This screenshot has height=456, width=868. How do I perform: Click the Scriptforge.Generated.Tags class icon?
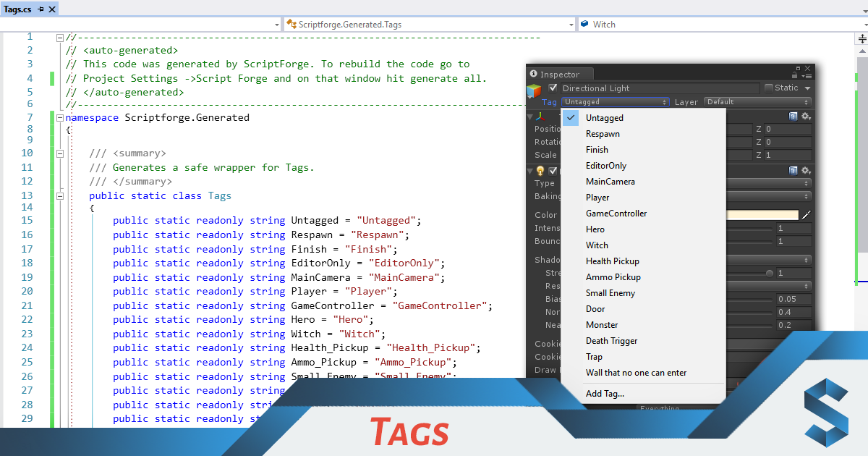(292, 24)
